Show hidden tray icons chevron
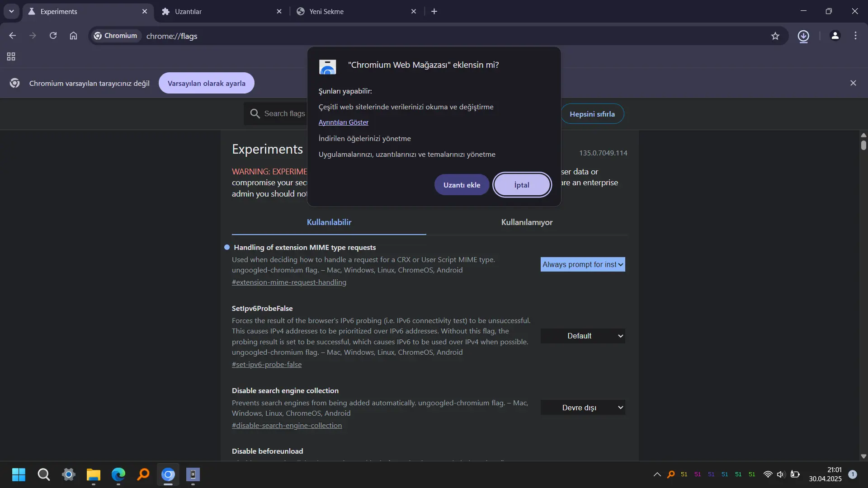868x488 pixels. coord(657,474)
